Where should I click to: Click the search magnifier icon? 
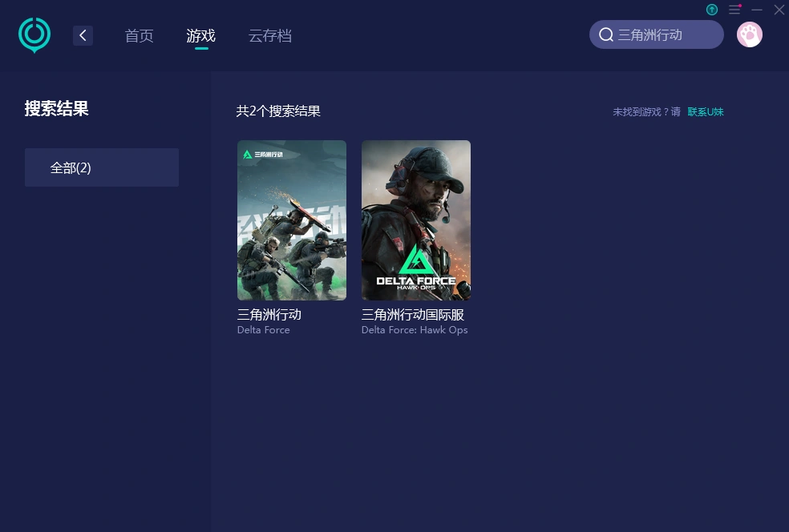606,34
